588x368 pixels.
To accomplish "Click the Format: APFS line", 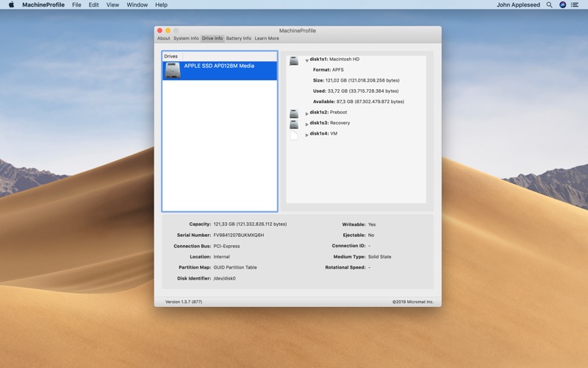I will point(328,70).
